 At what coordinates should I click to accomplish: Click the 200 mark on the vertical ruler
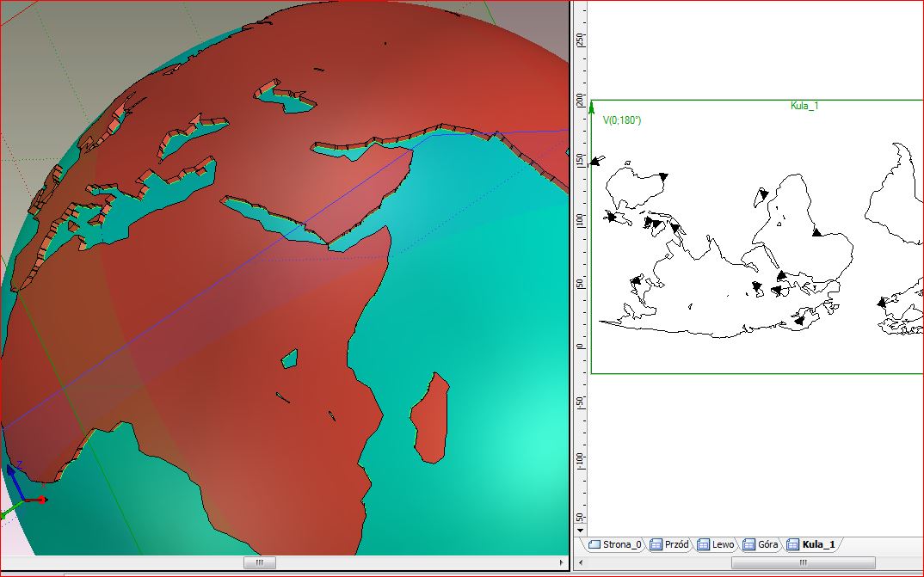581,100
